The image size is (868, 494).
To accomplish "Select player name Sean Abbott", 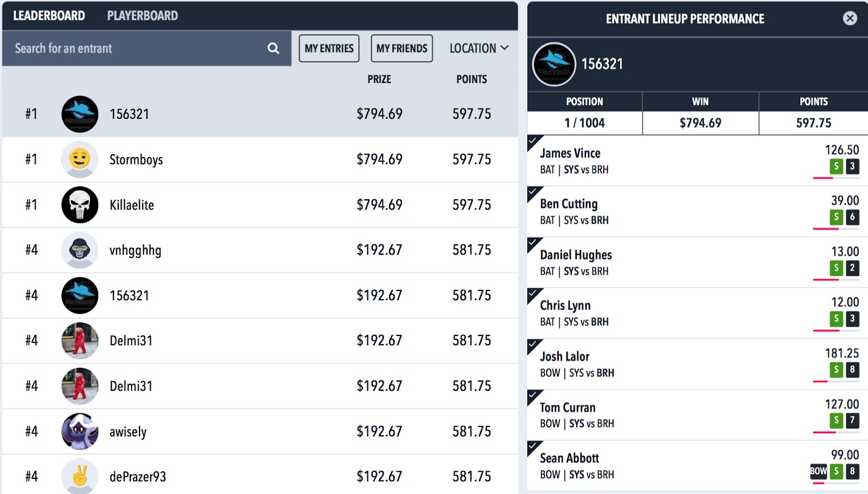I will (570, 458).
